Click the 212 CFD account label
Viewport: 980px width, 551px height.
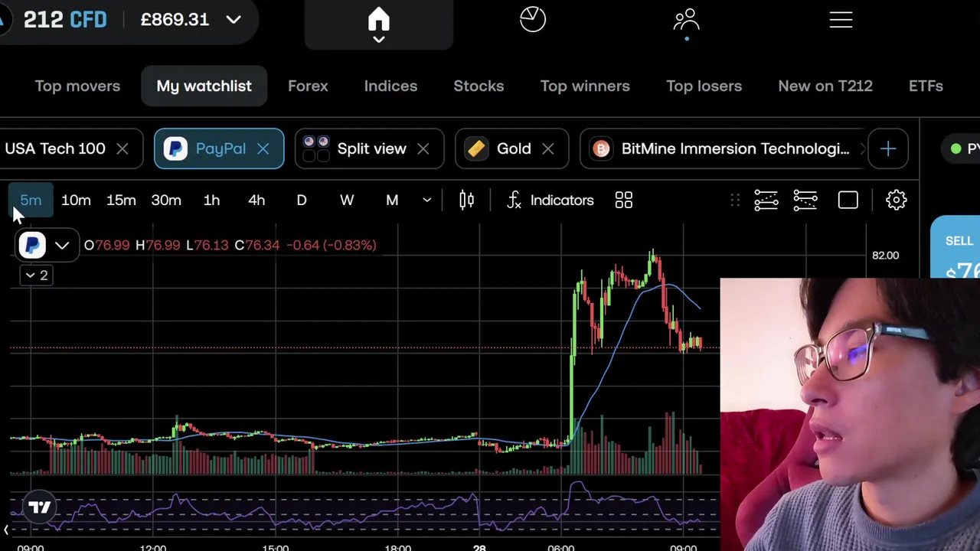(65, 20)
